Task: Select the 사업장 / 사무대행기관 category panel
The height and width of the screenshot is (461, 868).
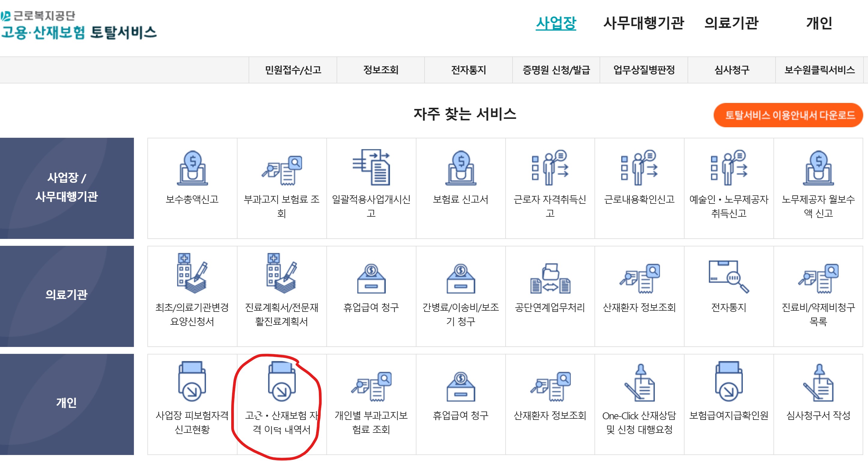Action: (x=67, y=188)
